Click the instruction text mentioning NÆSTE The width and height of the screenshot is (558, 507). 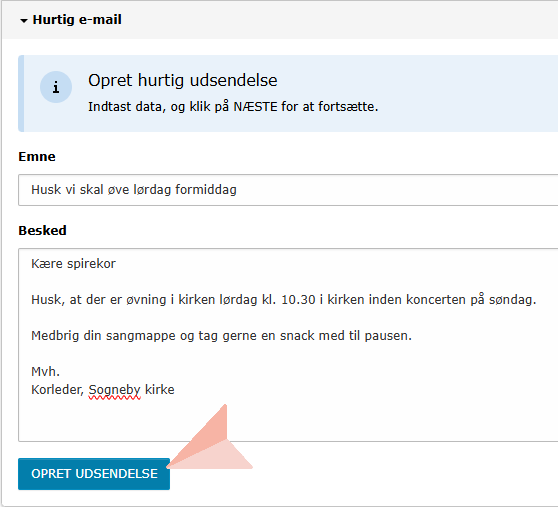(x=233, y=106)
